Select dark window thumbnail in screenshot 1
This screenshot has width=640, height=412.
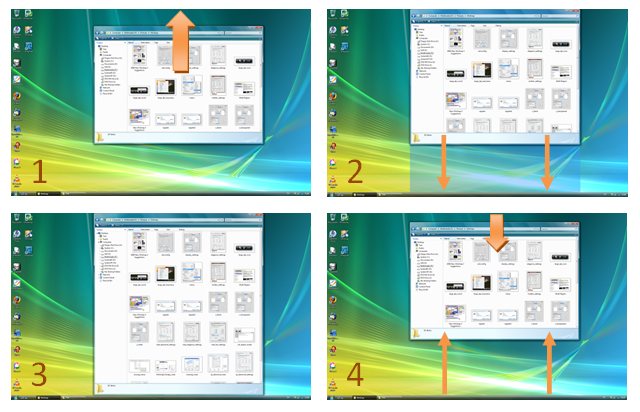click(x=165, y=87)
